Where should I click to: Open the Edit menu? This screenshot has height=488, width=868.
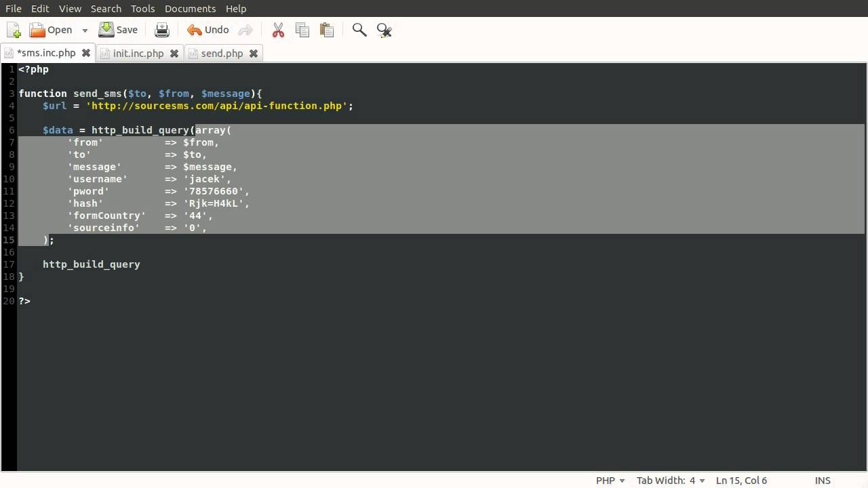coord(40,8)
